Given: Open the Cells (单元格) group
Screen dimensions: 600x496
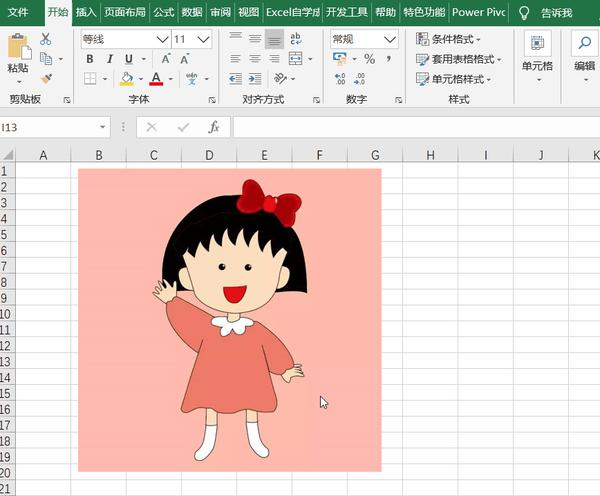Looking at the screenshot, I should [x=537, y=57].
